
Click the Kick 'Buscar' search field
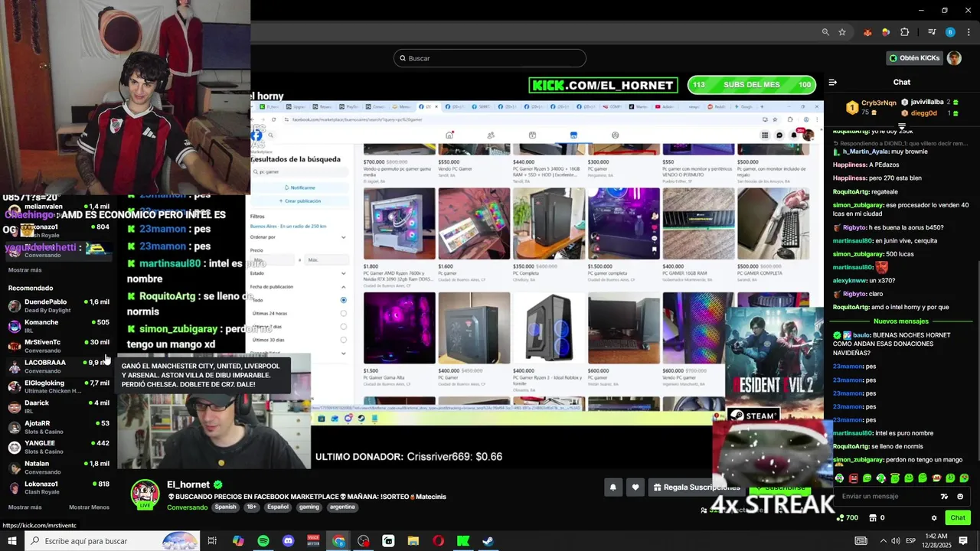tap(490, 58)
